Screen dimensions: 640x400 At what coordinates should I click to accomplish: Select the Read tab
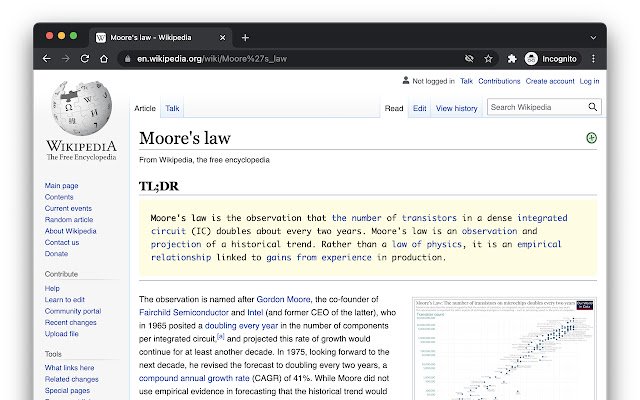click(394, 108)
